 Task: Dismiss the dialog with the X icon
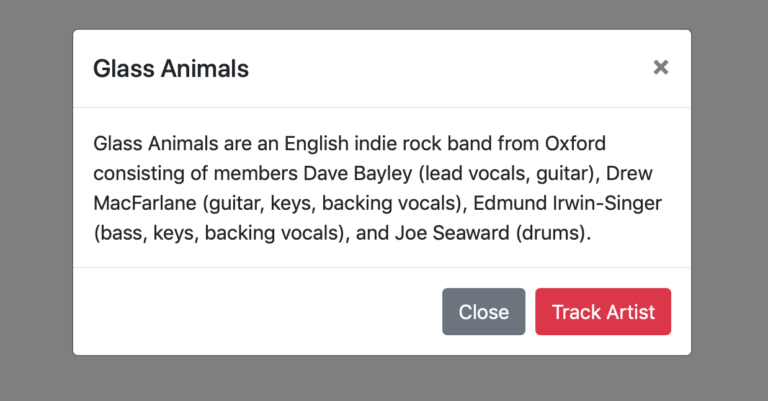(x=661, y=67)
